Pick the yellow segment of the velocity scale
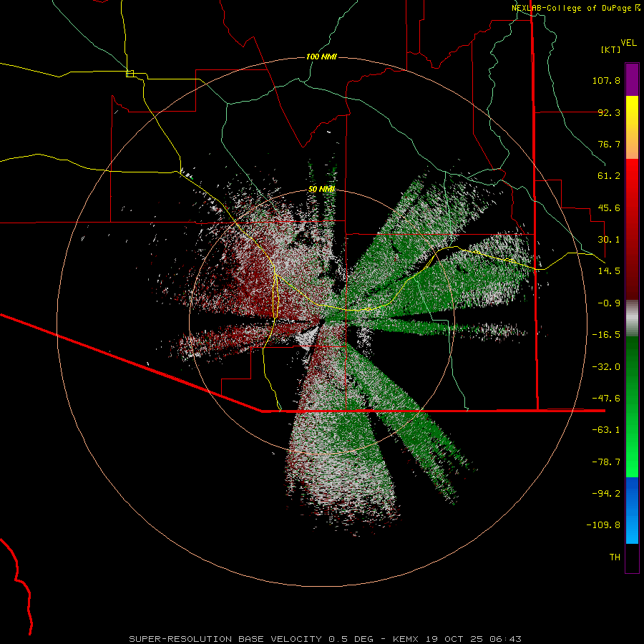644x644 pixels. pyautogui.click(x=632, y=127)
